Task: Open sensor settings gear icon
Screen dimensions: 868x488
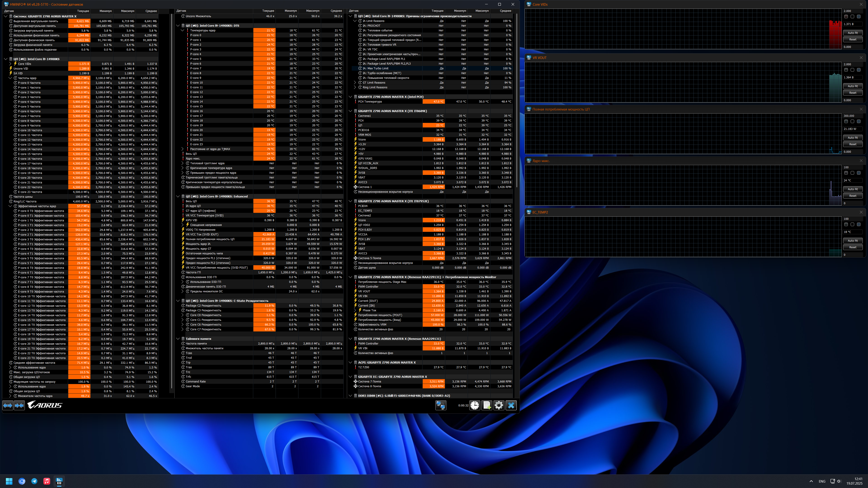Action: click(x=499, y=405)
